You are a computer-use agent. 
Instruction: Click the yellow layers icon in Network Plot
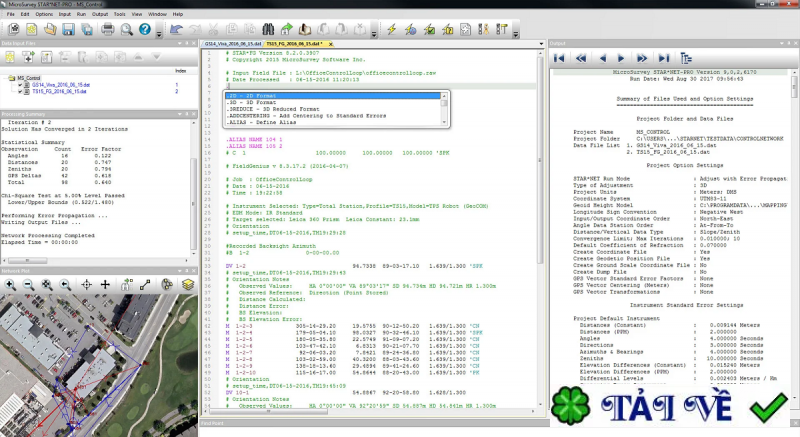coord(187,284)
